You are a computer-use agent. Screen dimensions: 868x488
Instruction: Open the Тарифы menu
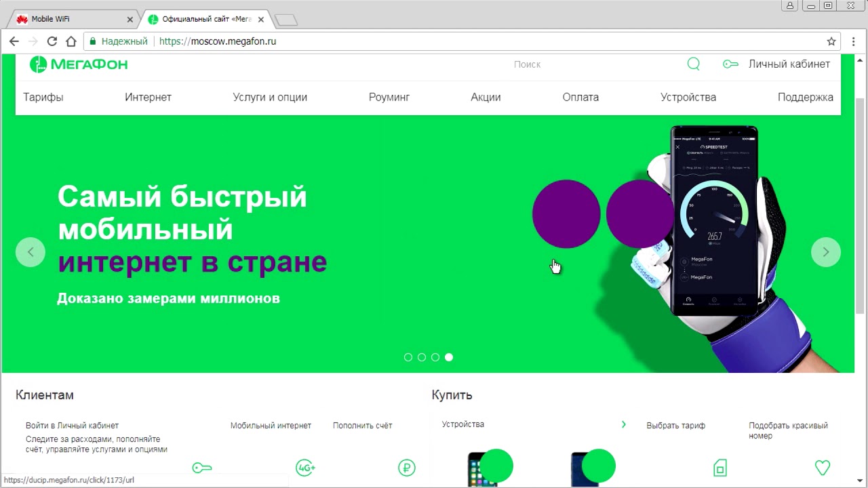tap(43, 98)
